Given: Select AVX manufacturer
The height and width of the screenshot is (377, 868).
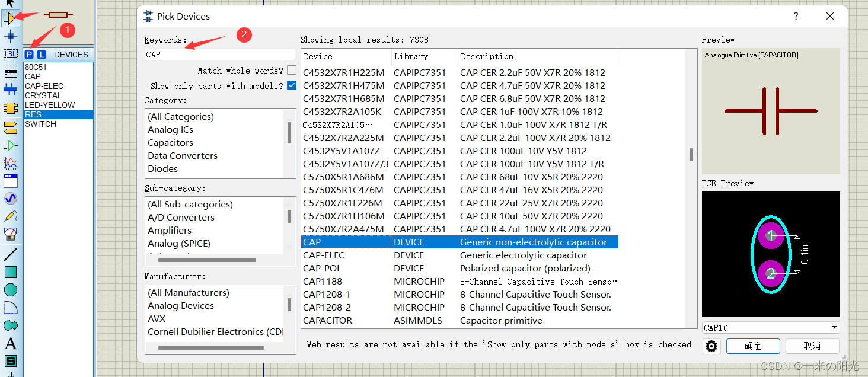Looking at the screenshot, I should click(157, 319).
